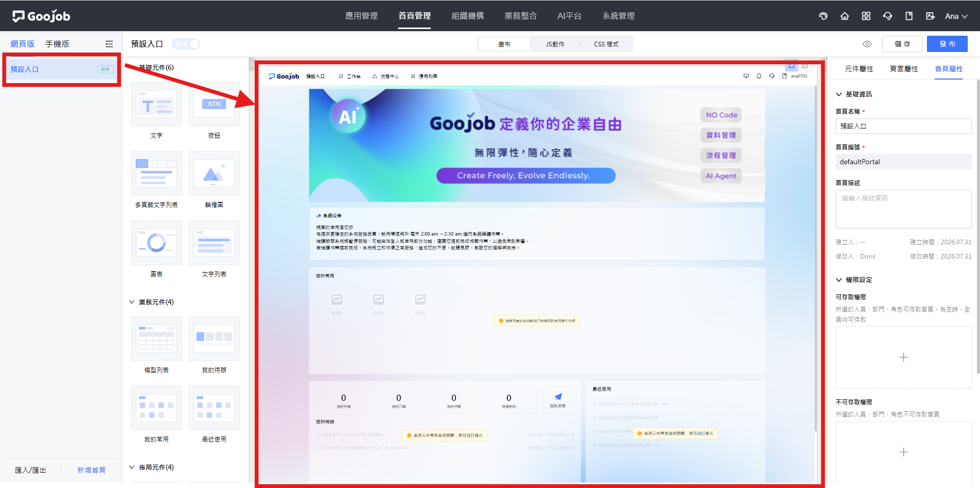The image size is (980, 488).
Task: Select the 我的待辦 component icon
Action: point(214,339)
